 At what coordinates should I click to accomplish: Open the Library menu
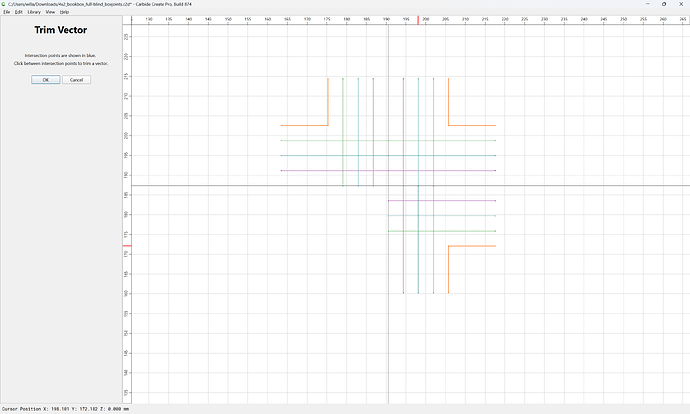(34, 12)
